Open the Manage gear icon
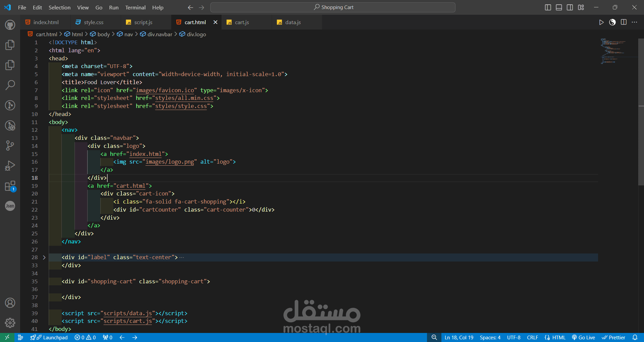The width and height of the screenshot is (644, 342). click(10, 323)
